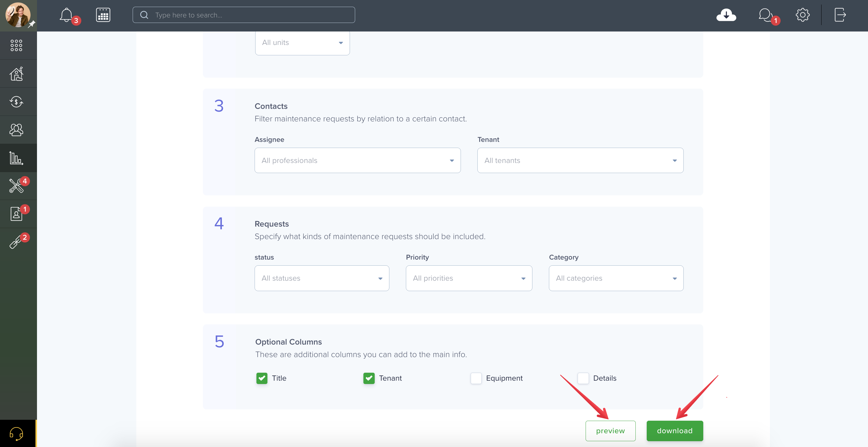Open the All categories dropdown
Viewport: 868px width, 447px height.
(616, 279)
